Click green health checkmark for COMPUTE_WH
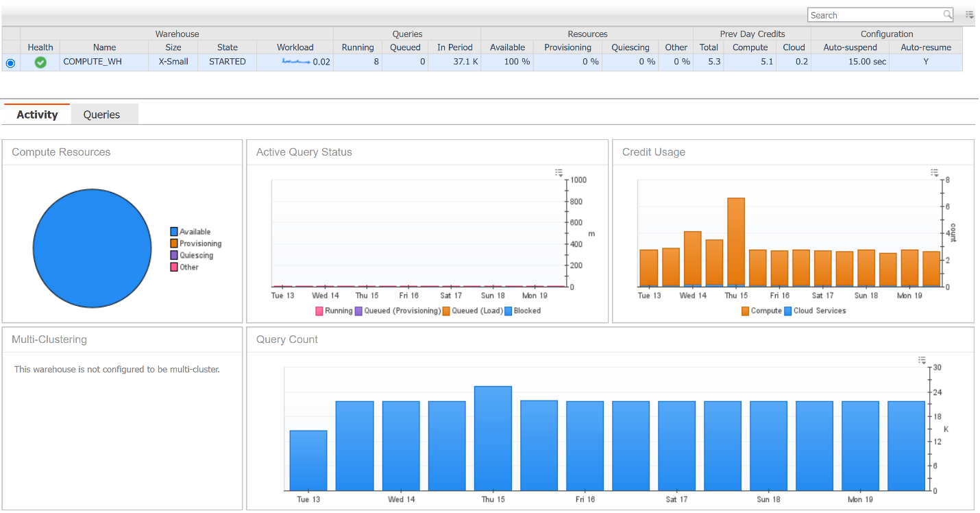Viewport: 980px width, 513px height. click(40, 62)
